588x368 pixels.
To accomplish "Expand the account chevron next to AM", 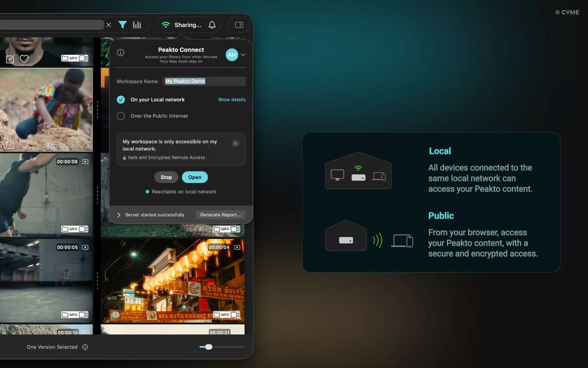I will pyautogui.click(x=243, y=55).
